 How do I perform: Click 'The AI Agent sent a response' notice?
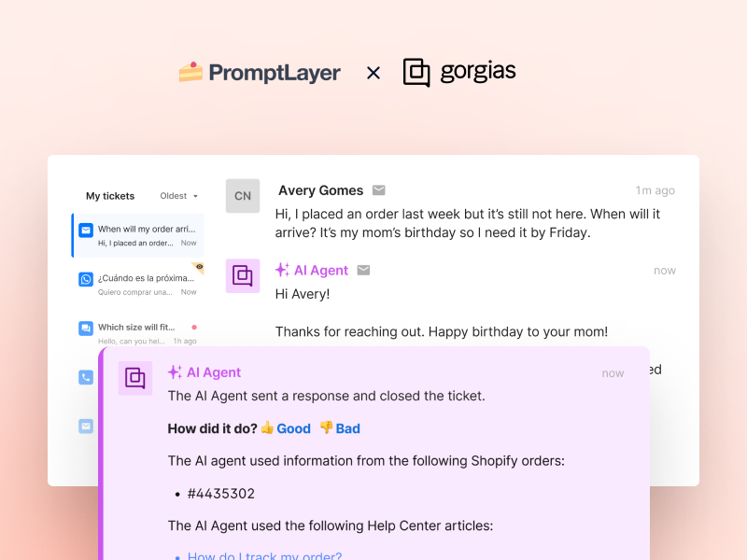[x=326, y=396]
